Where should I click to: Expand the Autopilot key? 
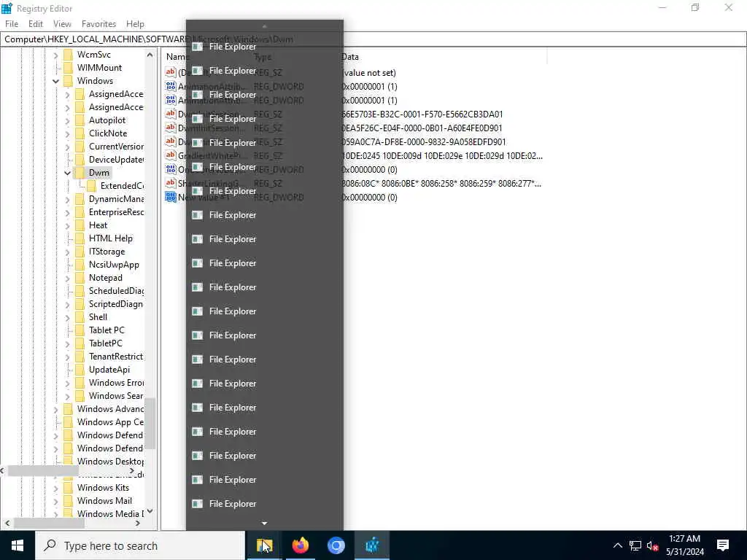[x=67, y=120]
